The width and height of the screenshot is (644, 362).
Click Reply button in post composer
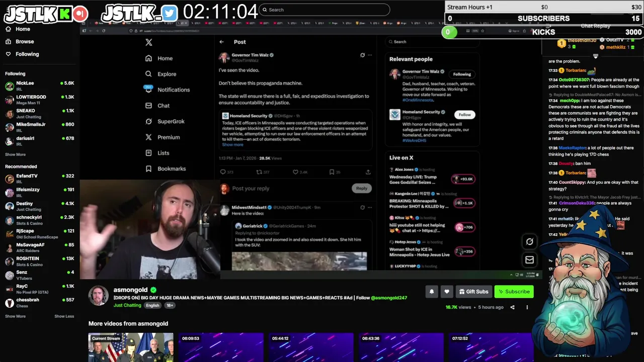[362, 188]
